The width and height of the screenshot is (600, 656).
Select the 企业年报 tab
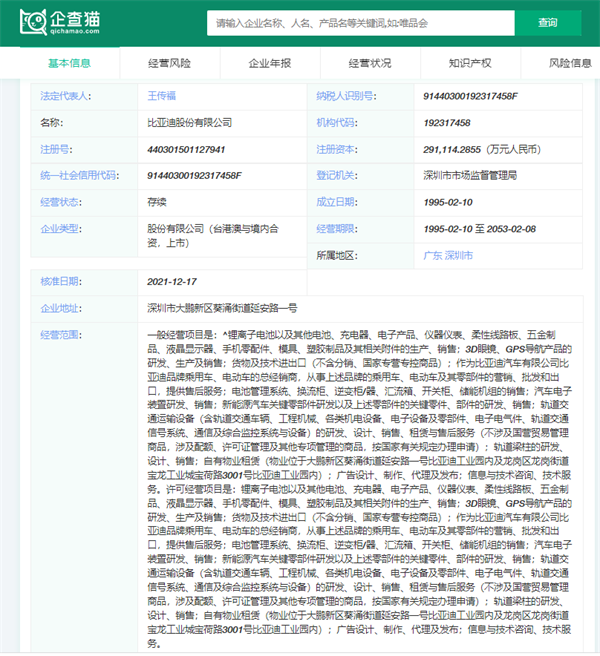pos(270,63)
